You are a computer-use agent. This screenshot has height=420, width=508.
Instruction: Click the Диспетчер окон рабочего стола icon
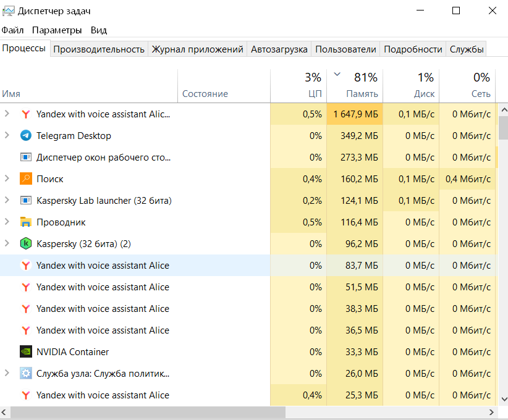point(26,157)
